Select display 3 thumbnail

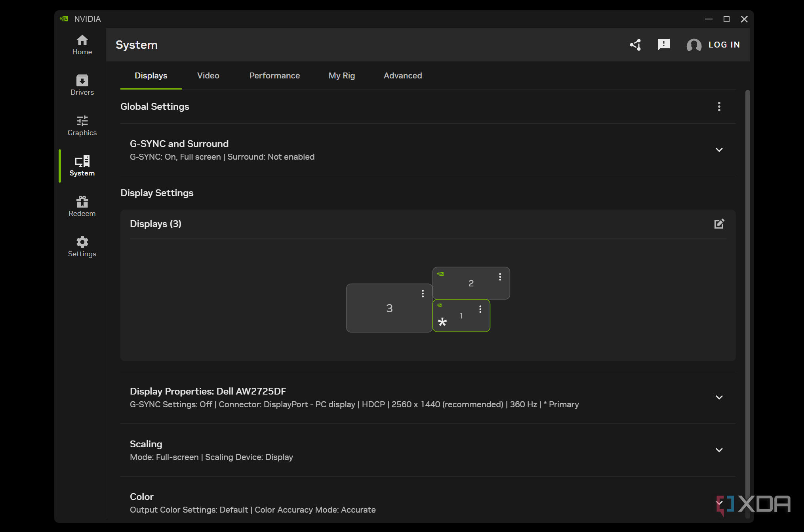389,308
